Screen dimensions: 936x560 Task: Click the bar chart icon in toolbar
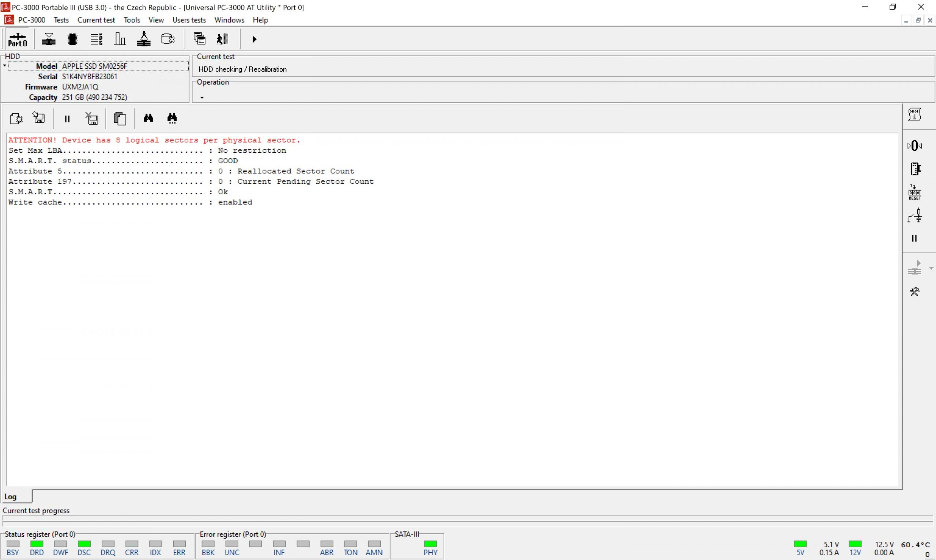[x=120, y=39]
